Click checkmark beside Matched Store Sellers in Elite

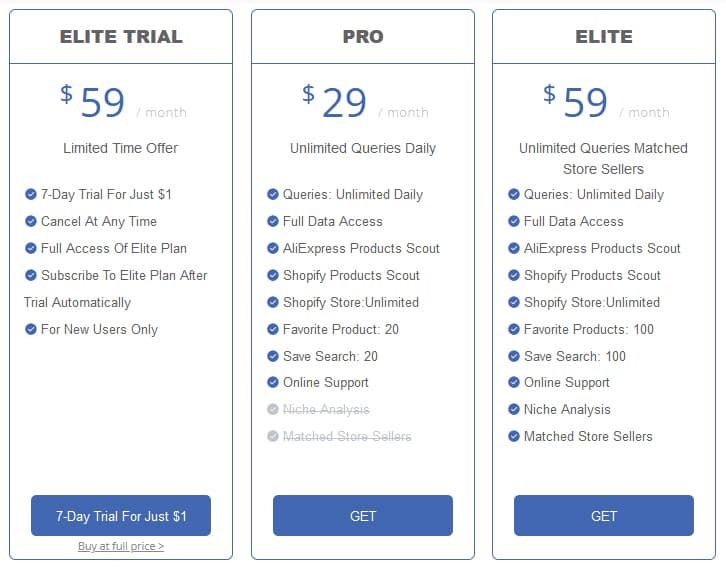(513, 436)
